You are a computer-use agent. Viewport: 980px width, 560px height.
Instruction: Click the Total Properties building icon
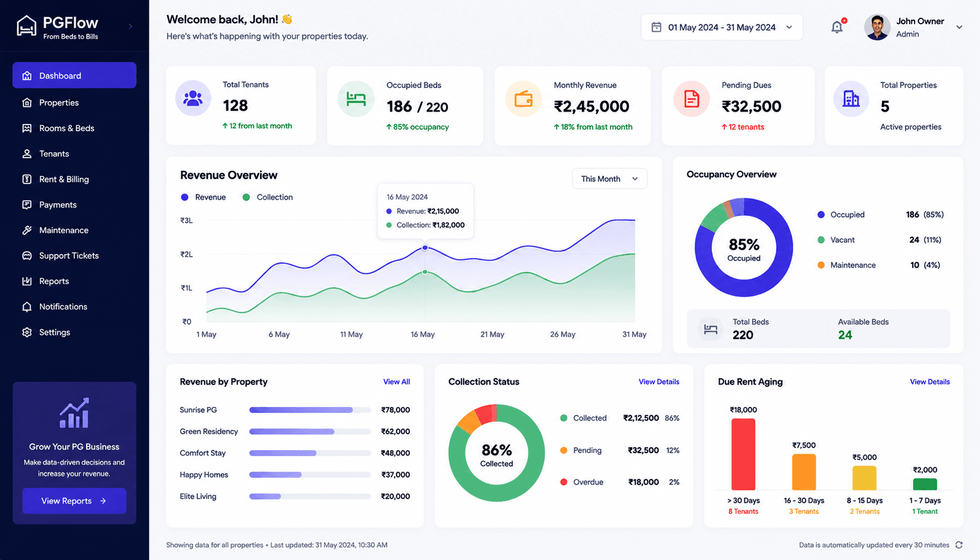[x=851, y=99]
